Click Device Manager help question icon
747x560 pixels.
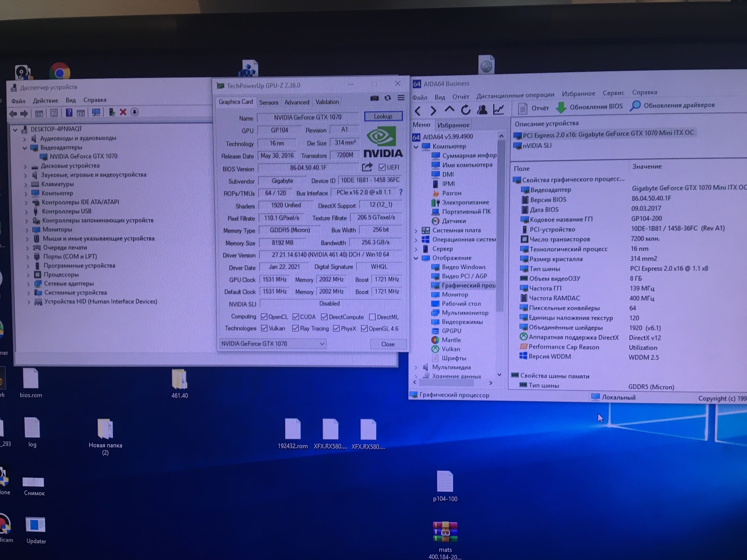[x=69, y=113]
